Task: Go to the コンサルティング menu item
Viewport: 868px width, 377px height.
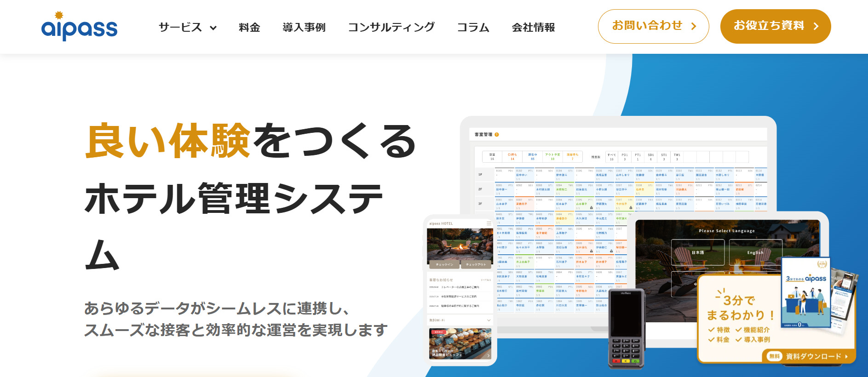Action: click(391, 28)
